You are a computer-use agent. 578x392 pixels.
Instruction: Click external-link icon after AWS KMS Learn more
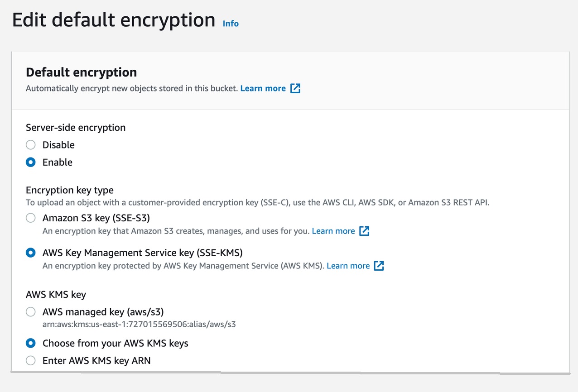[x=379, y=266]
